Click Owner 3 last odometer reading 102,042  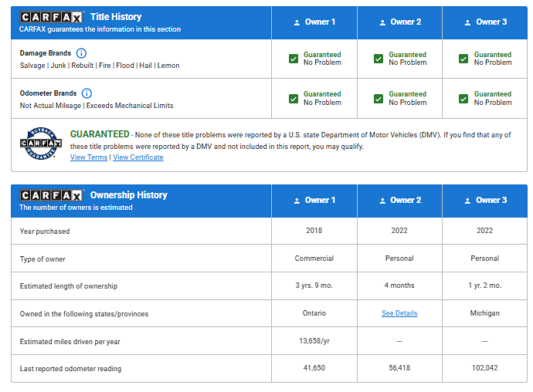point(484,369)
